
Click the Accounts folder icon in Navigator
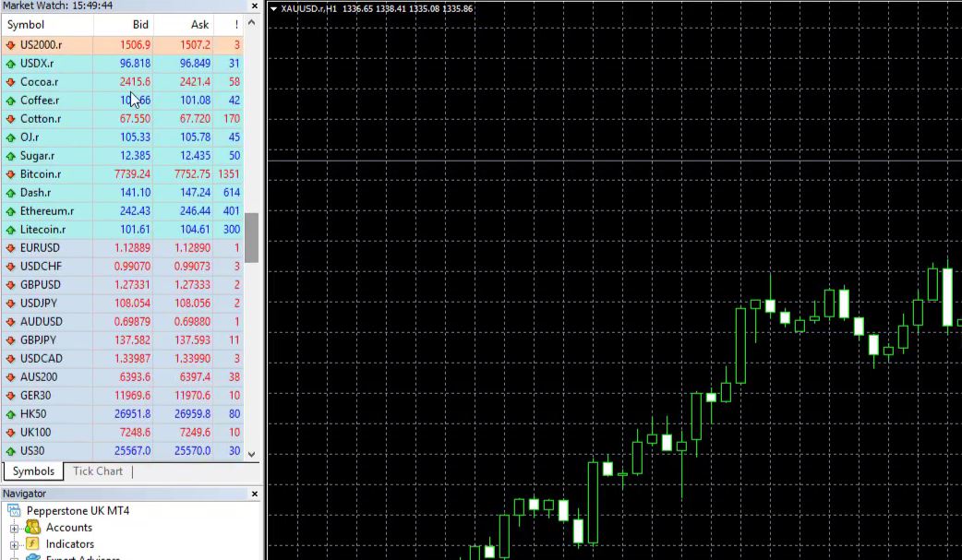pos(32,528)
